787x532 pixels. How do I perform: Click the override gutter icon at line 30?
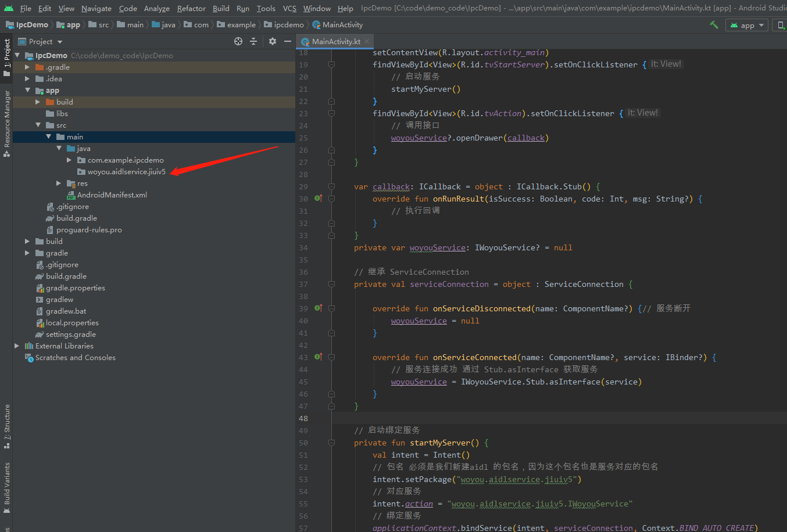pos(319,199)
